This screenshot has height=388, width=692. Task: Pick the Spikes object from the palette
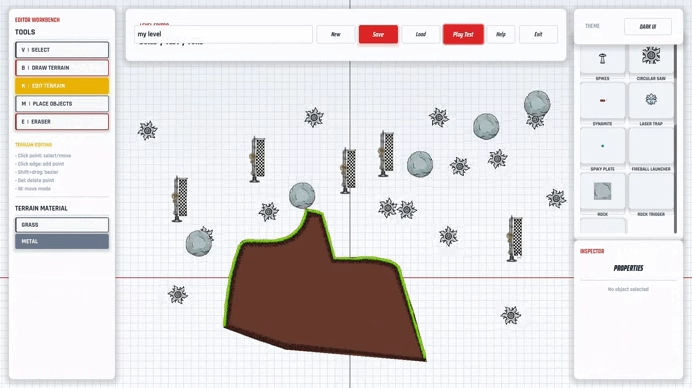coord(602,59)
